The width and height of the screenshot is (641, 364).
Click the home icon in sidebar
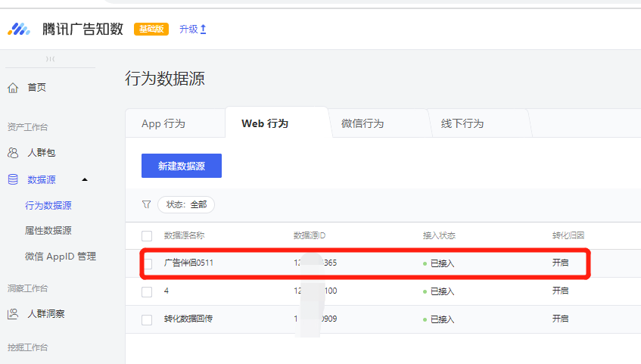[x=13, y=88]
